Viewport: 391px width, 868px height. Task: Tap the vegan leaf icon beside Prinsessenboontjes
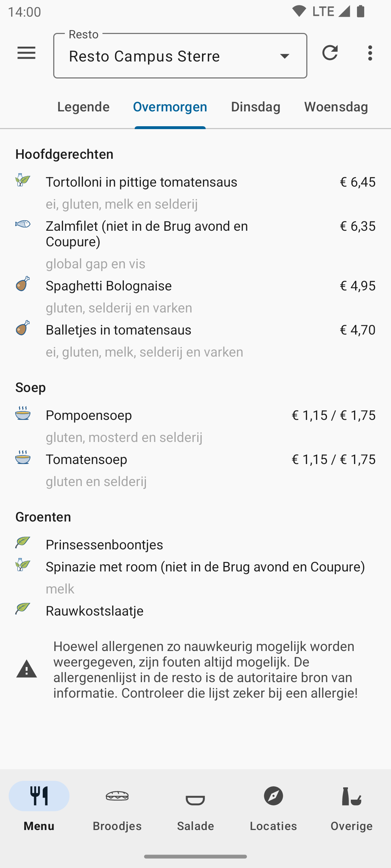[23, 542]
